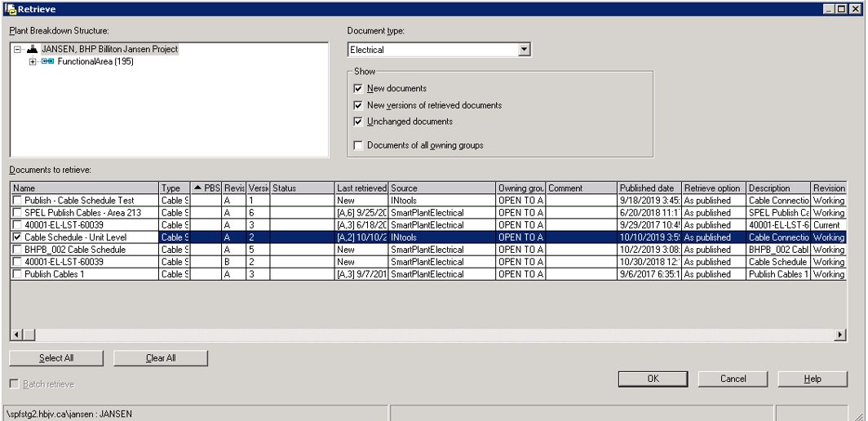Click the Published date column header
868x421 pixels.
648,188
